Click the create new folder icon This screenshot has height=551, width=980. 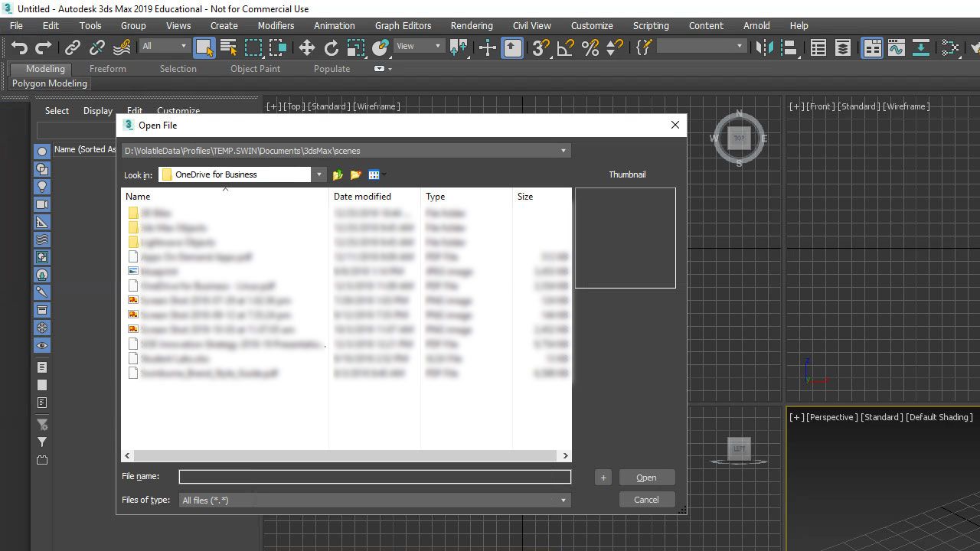[355, 175]
